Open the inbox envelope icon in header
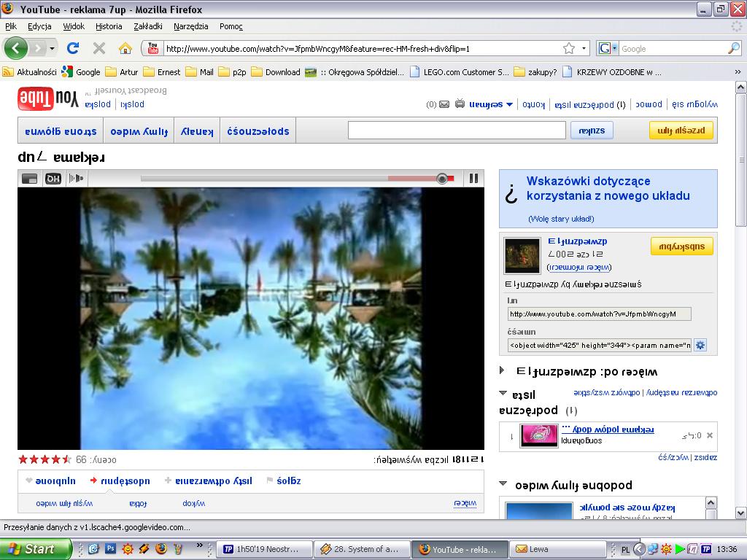 tap(444, 104)
